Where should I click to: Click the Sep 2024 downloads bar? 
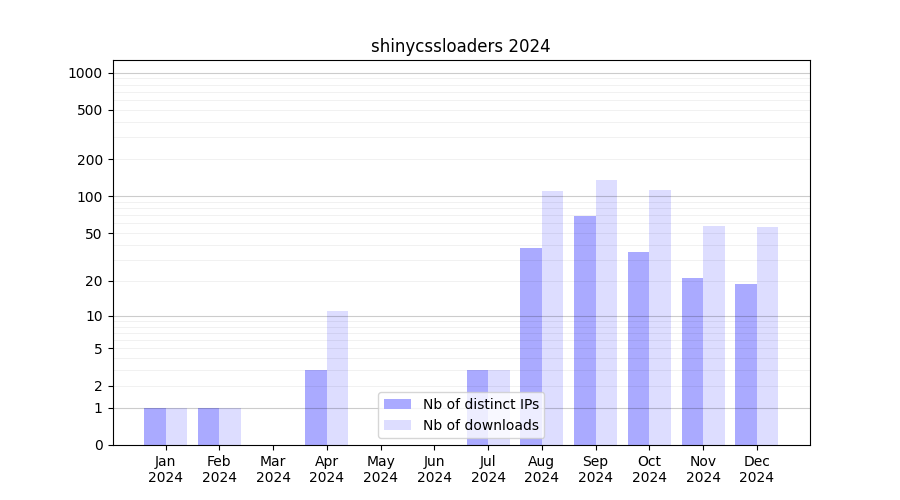tap(606, 312)
